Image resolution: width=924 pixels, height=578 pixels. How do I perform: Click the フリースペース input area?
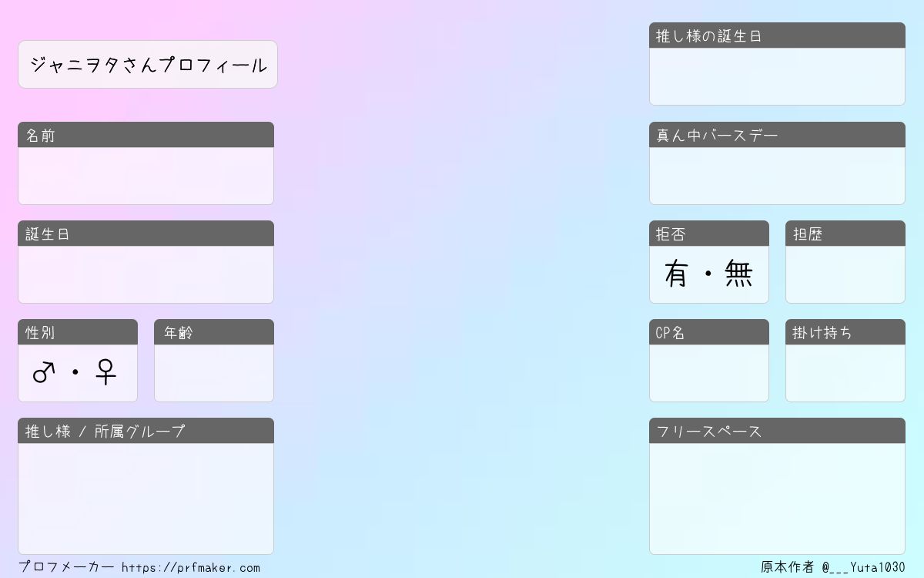[x=777, y=499]
